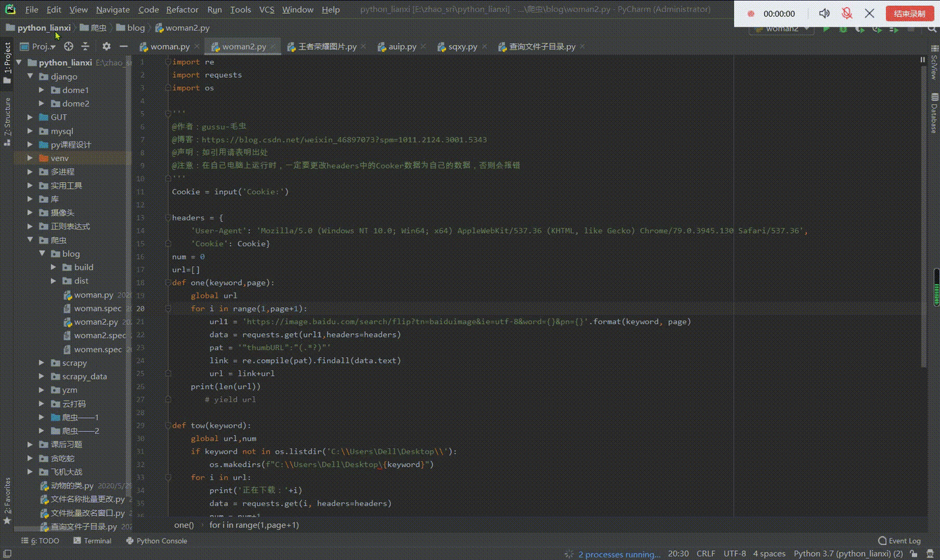Toggle the 1: Project tool window

point(7,64)
